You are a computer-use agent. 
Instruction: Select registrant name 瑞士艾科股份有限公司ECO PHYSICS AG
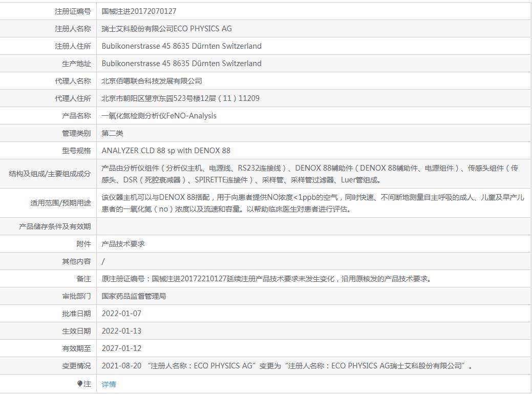[x=166, y=29]
